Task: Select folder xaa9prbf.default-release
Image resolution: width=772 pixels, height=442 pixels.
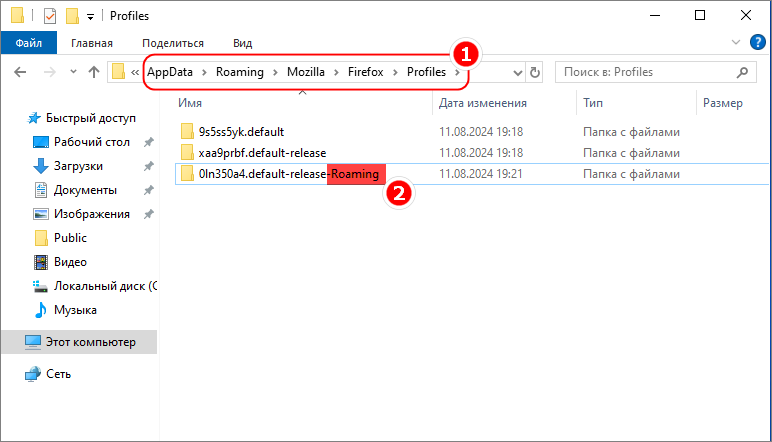Action: point(262,153)
